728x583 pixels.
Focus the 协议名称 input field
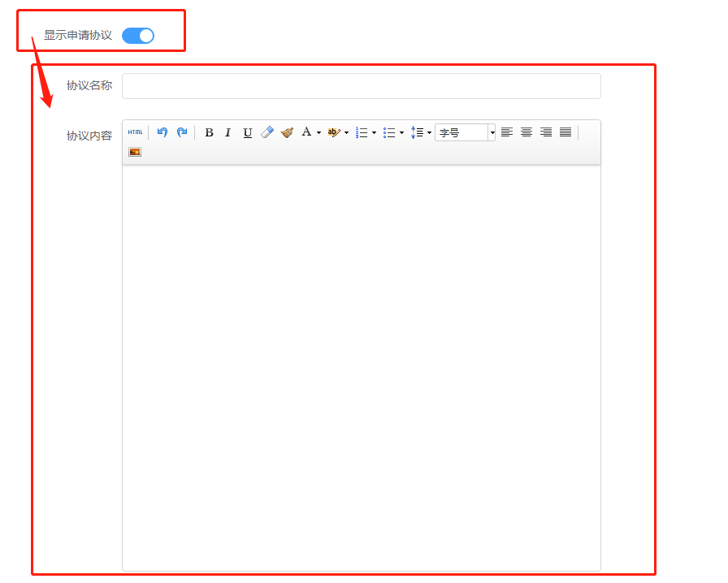[362, 86]
